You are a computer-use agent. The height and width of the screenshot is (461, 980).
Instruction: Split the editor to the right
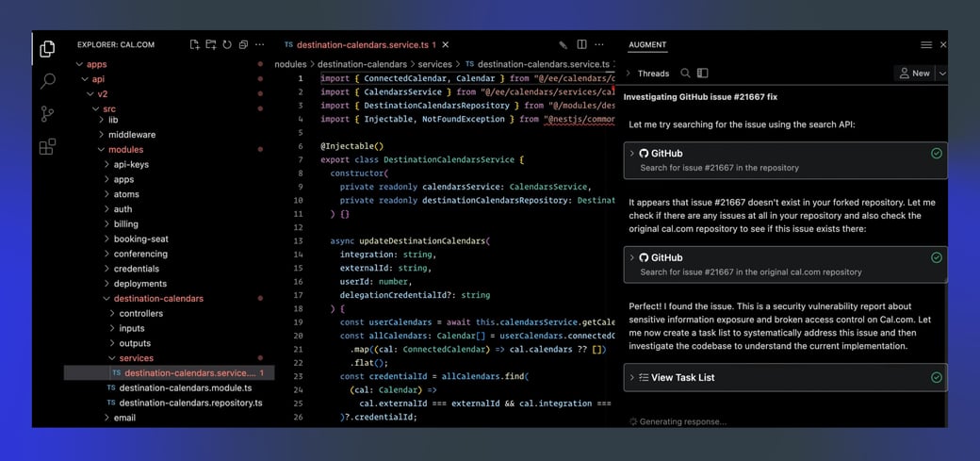click(x=581, y=44)
